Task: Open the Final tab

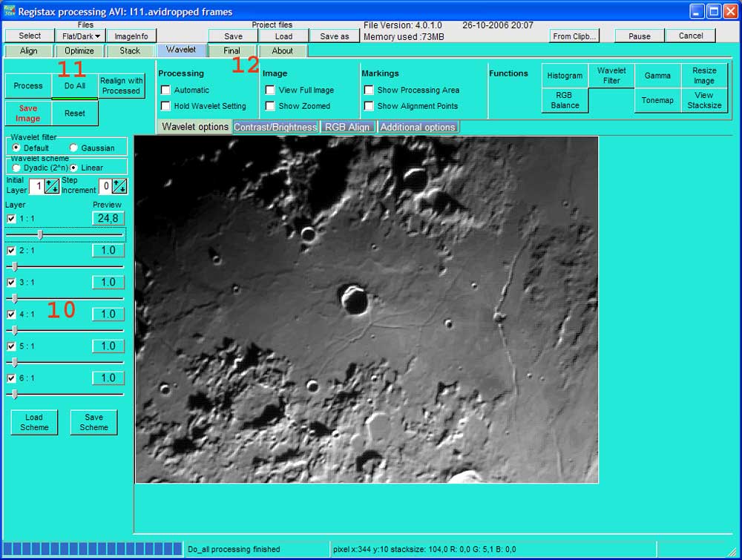Action: point(232,50)
